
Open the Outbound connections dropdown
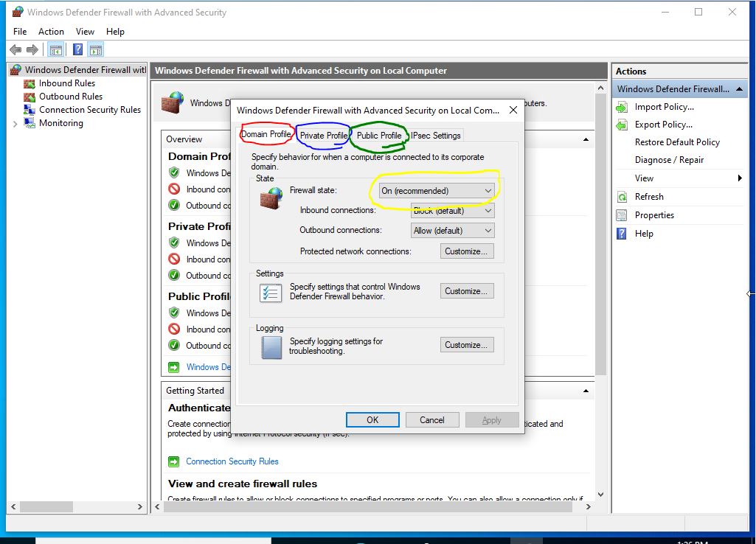coord(452,231)
